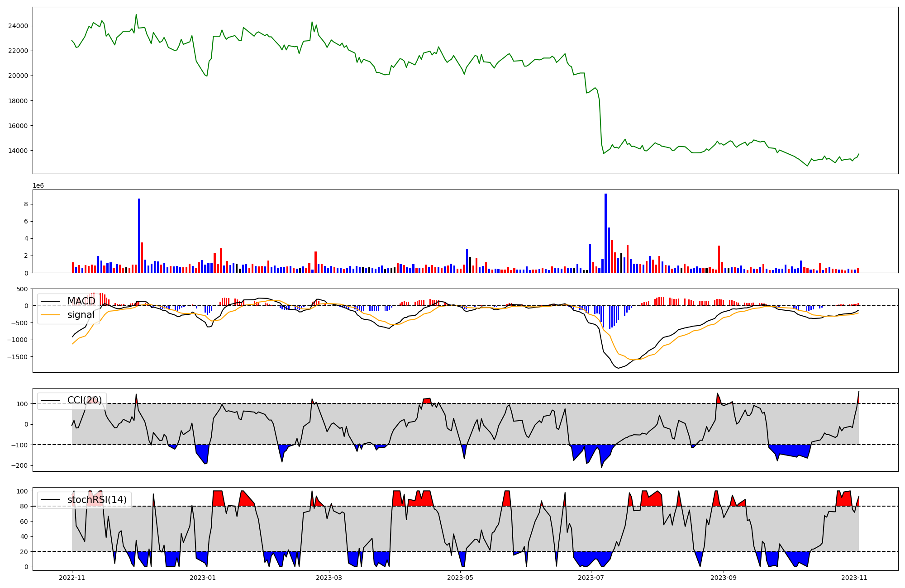Click the tallest blue volume bar in July 2023

(x=605, y=233)
